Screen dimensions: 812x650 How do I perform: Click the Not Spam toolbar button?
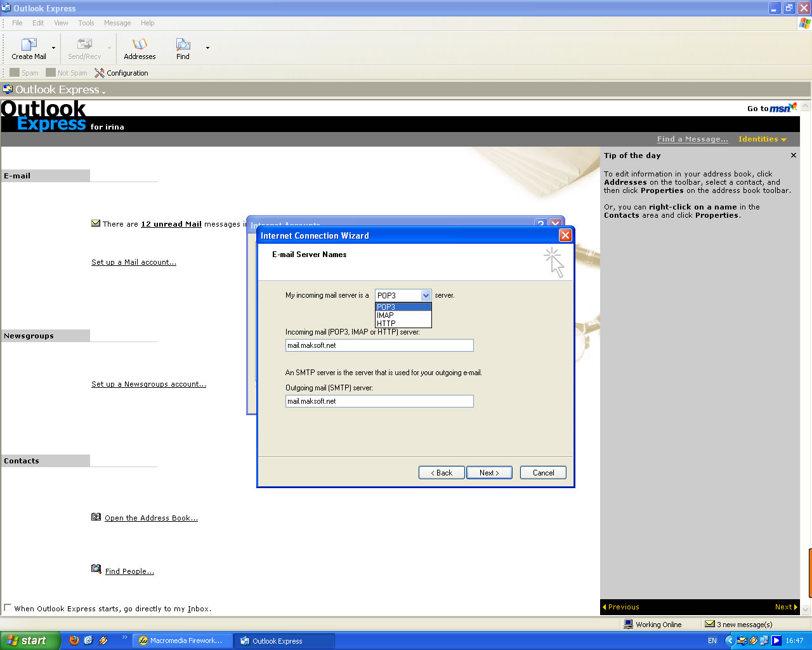[67, 72]
